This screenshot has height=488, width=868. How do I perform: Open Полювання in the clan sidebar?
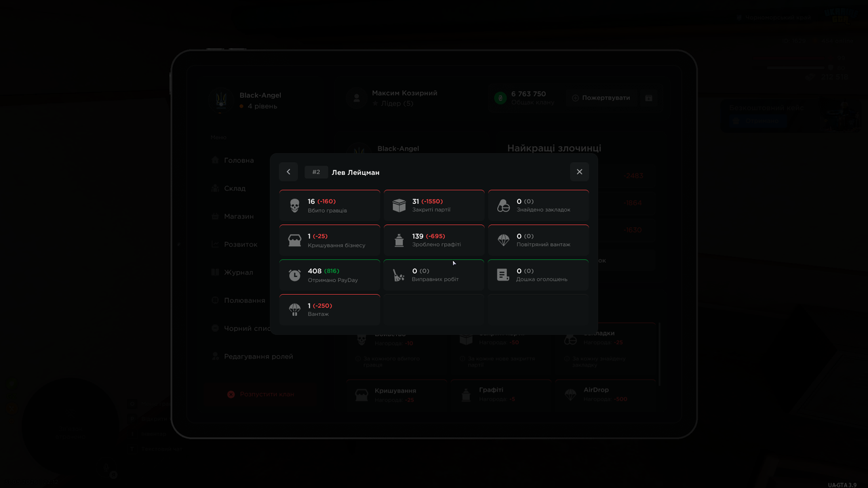click(245, 300)
